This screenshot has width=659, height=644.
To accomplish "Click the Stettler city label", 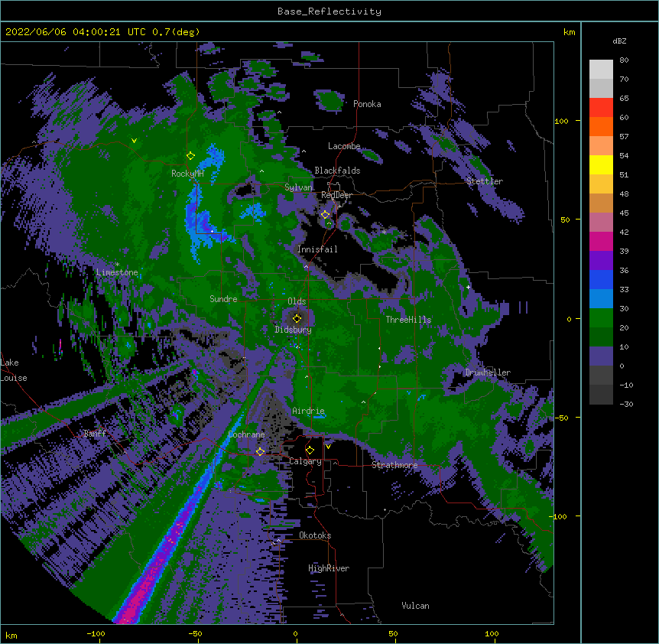I will point(485,181).
